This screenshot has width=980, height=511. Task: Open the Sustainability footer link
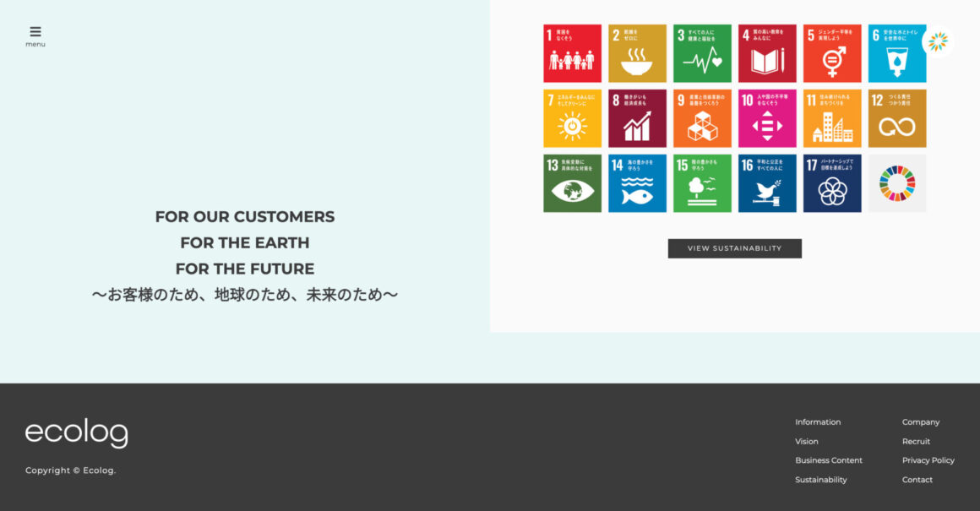tap(820, 480)
